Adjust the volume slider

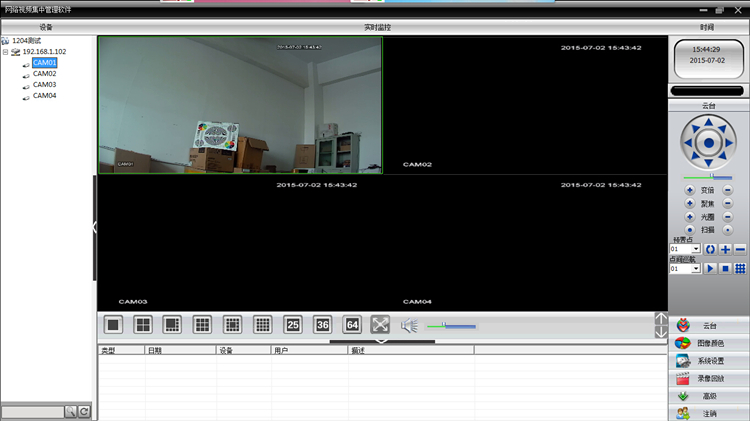pos(452,325)
